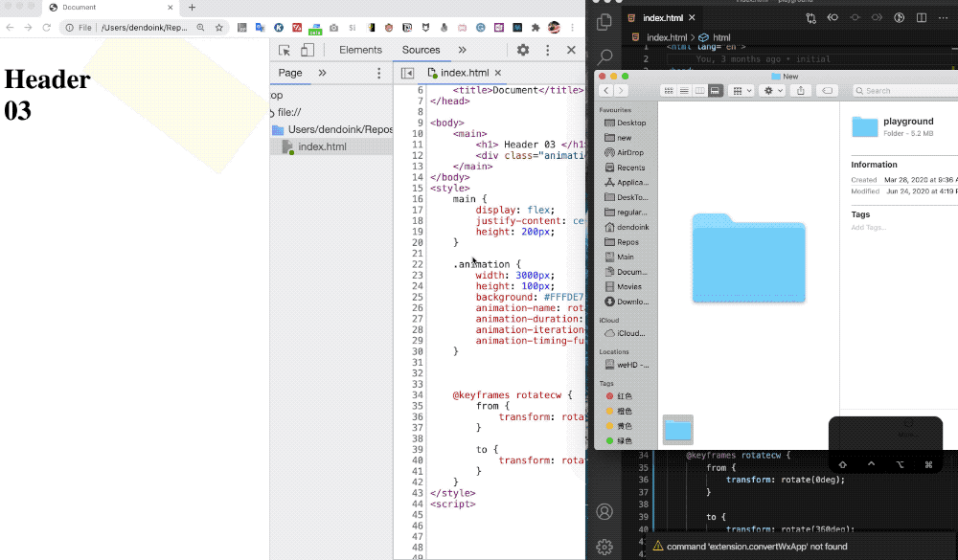Viewport: 958px width, 560px height.
Task: Select index.html in the Sources file tree
Action: [322, 146]
